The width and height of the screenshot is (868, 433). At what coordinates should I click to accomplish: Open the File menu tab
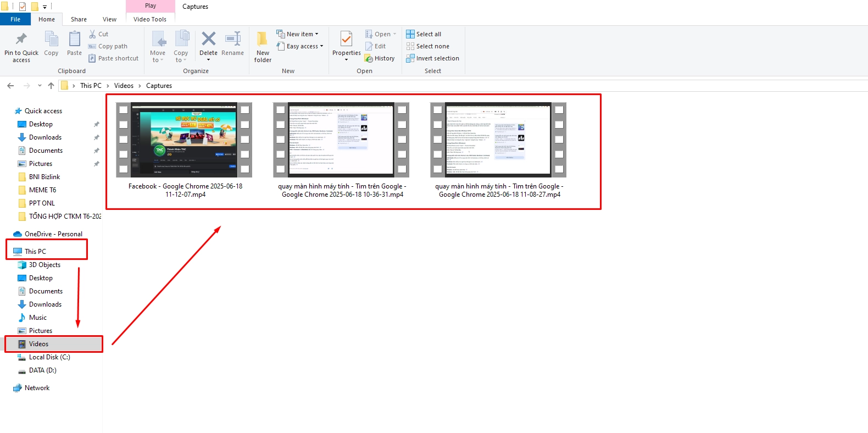pyautogui.click(x=15, y=19)
